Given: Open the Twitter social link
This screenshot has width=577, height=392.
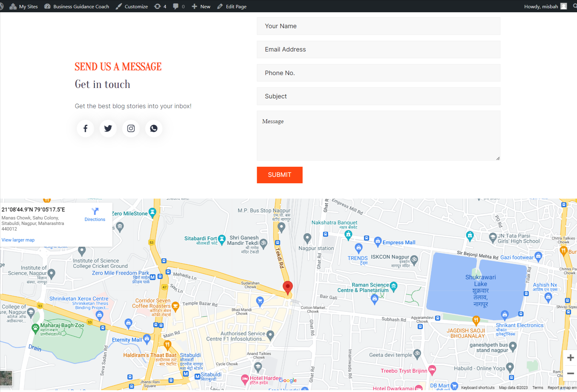Looking at the screenshot, I should [x=108, y=128].
